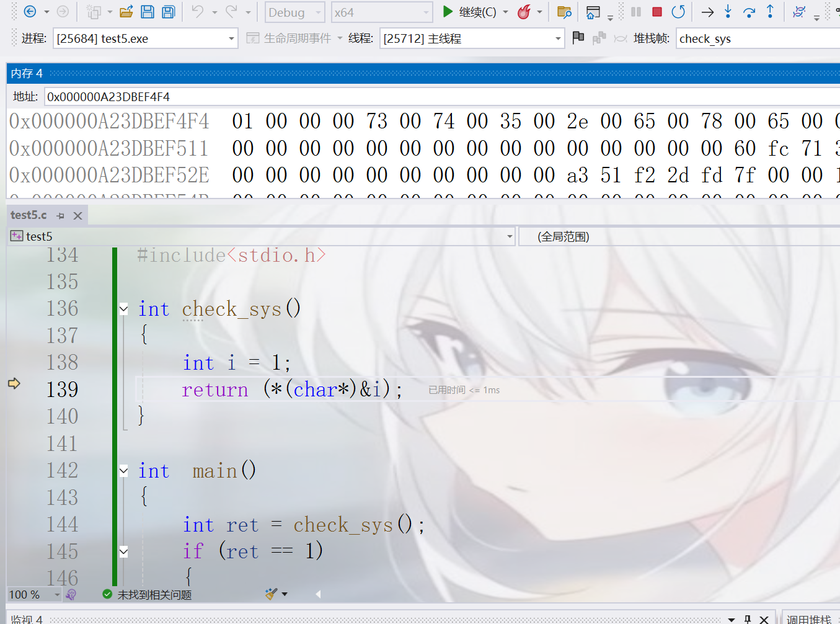Save all files with double-floppy icon
Viewport: 840px width, 624px height.
tap(168, 12)
